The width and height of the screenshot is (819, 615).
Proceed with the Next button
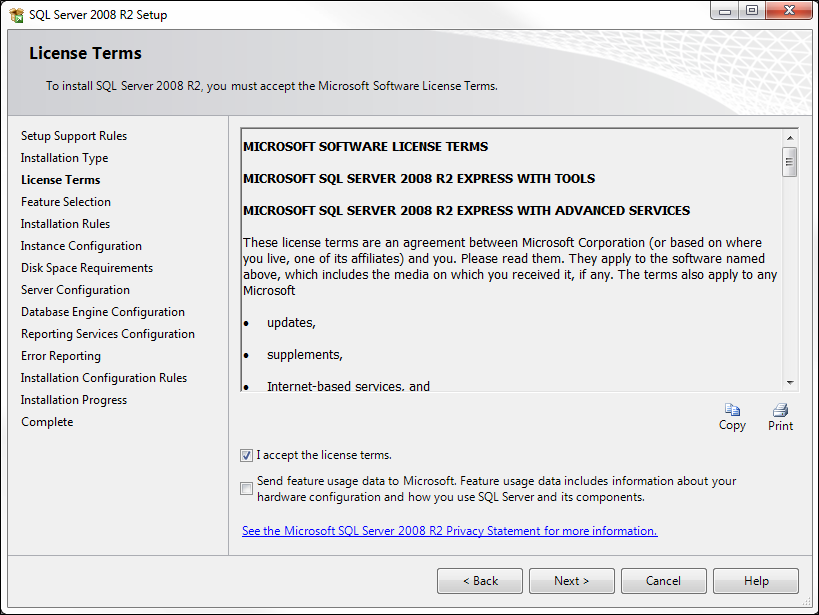point(572,581)
